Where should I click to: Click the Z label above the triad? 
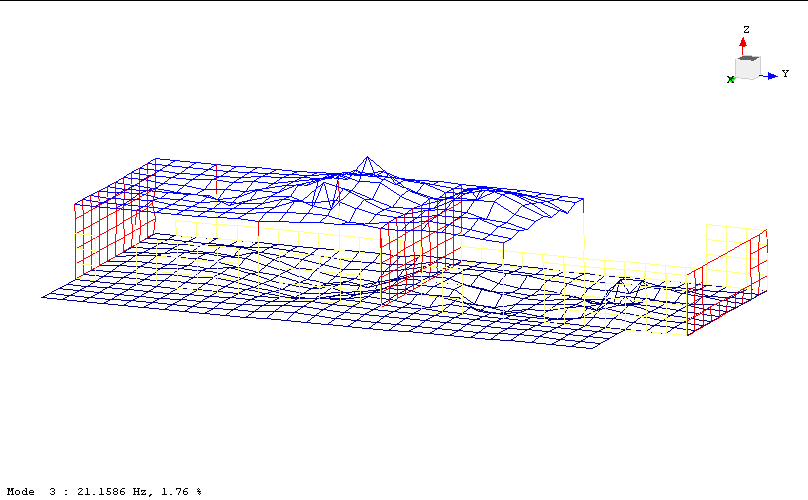(746, 30)
